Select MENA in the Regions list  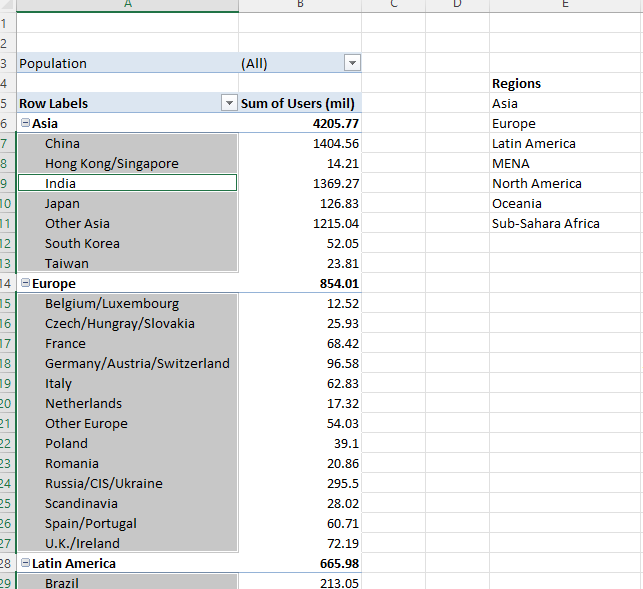[511, 163]
